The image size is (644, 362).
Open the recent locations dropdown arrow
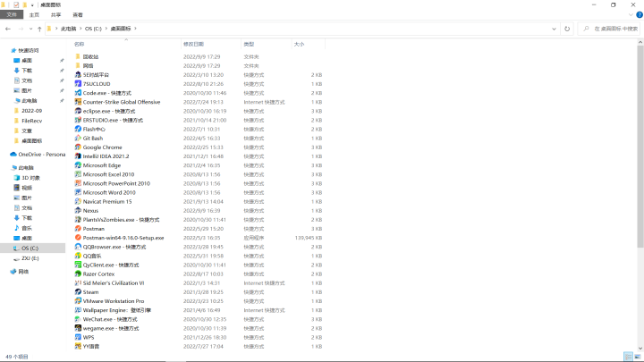pos(30,29)
